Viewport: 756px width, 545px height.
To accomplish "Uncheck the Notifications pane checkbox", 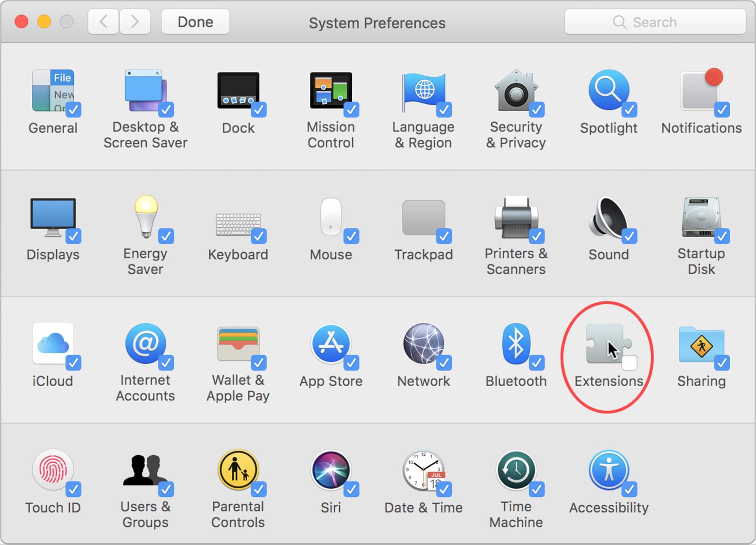I will coord(722,110).
